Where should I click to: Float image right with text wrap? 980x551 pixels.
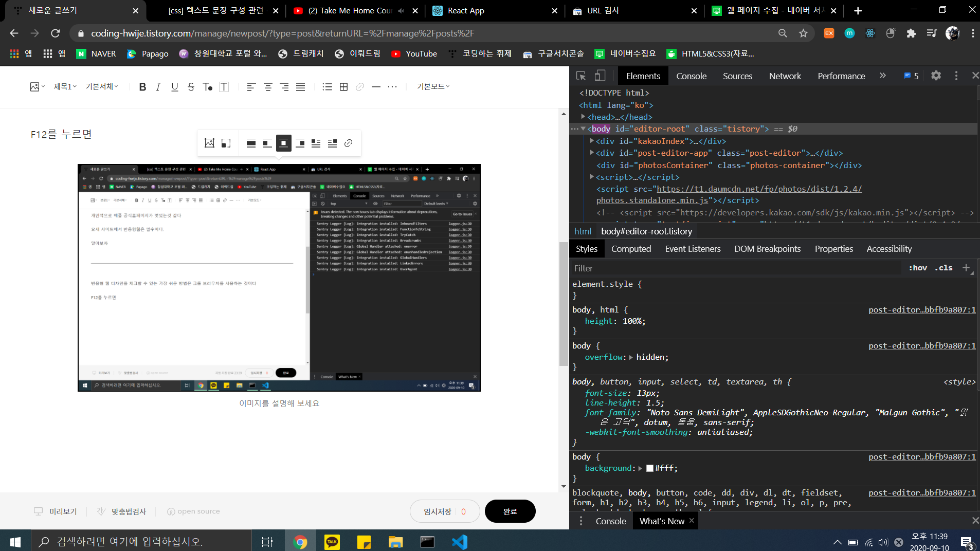coord(333,143)
